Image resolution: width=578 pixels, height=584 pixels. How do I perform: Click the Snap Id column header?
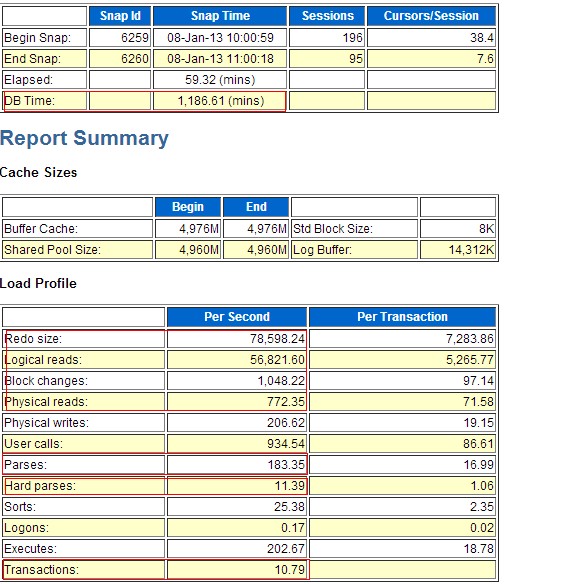coord(120,16)
